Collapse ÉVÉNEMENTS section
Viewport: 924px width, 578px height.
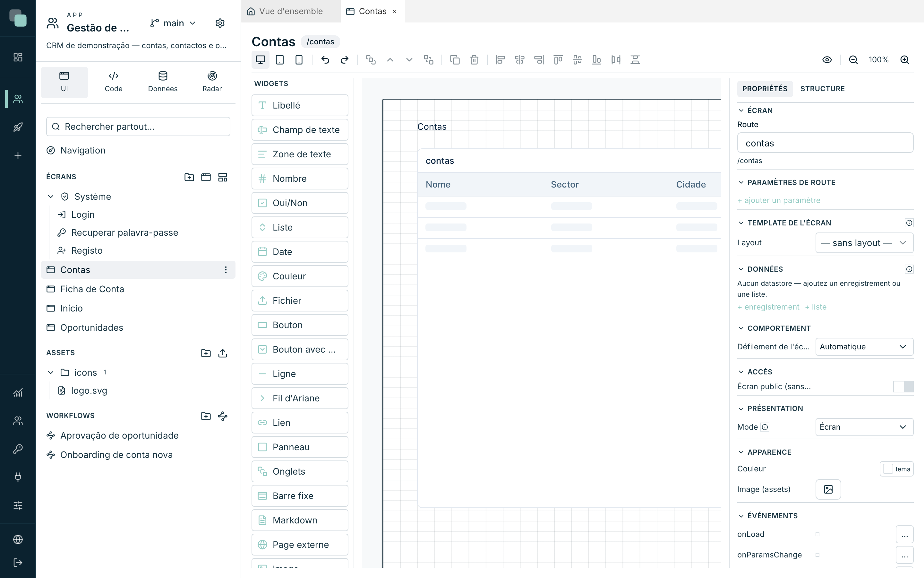click(741, 516)
